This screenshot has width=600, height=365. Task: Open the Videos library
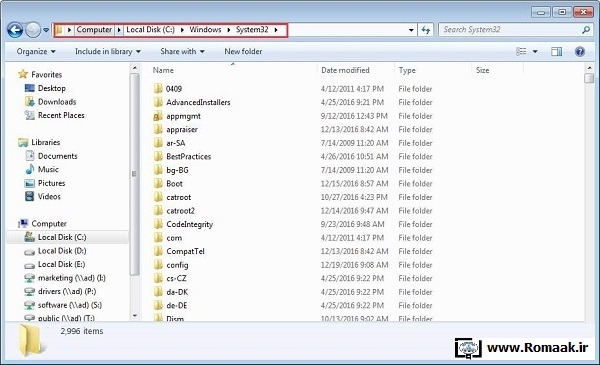pyautogui.click(x=49, y=197)
